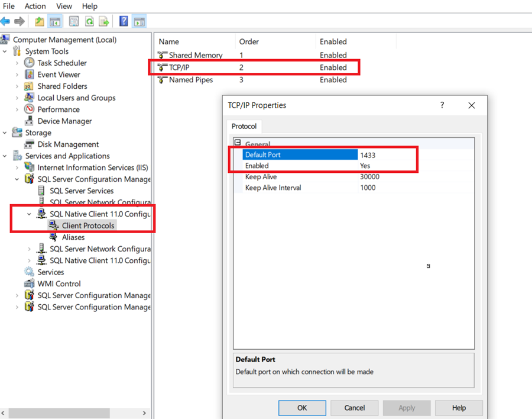Open the Help menu in menu bar
This screenshot has width=532, height=419.
point(90,6)
